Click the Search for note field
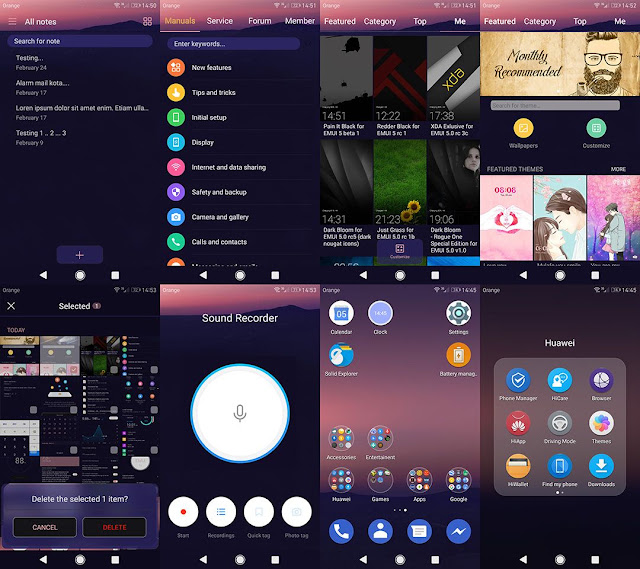Viewport: 640px width, 569px height. (x=80, y=41)
